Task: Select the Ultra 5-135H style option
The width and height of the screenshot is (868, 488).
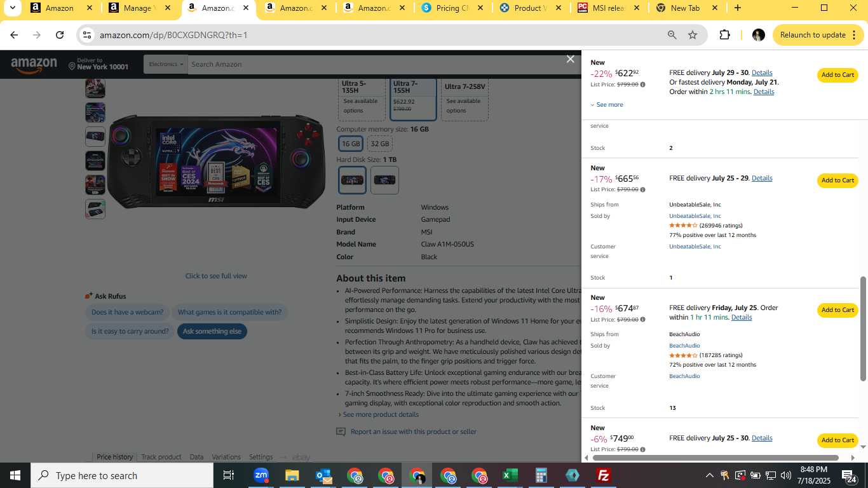Action: tap(361, 99)
